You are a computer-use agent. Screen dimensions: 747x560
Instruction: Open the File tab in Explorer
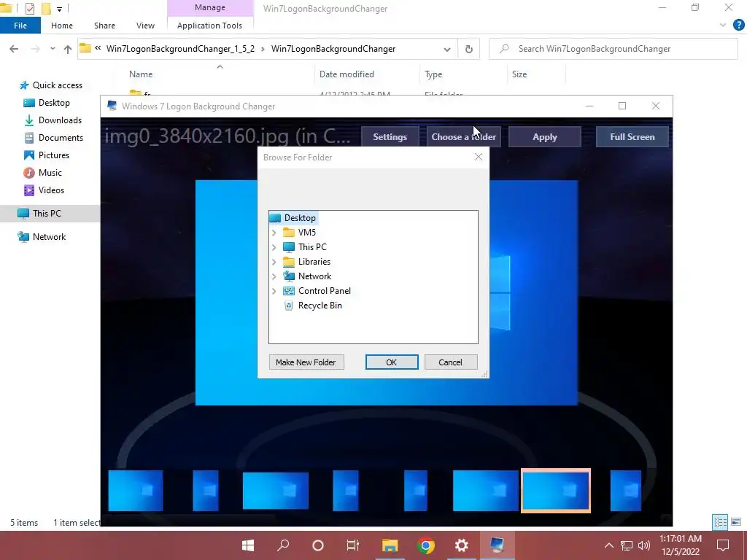point(20,26)
